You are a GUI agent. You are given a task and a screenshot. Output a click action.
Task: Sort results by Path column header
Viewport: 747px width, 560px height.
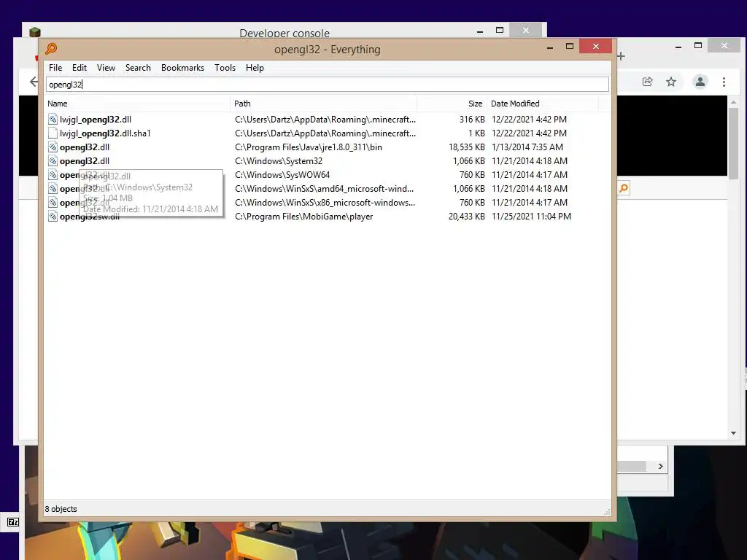tap(323, 104)
